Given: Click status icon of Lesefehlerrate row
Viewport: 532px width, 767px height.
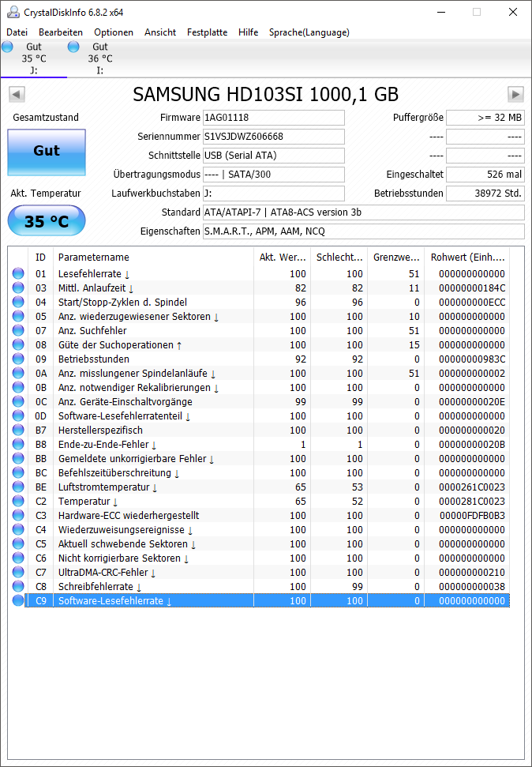Looking at the screenshot, I should click(18, 274).
